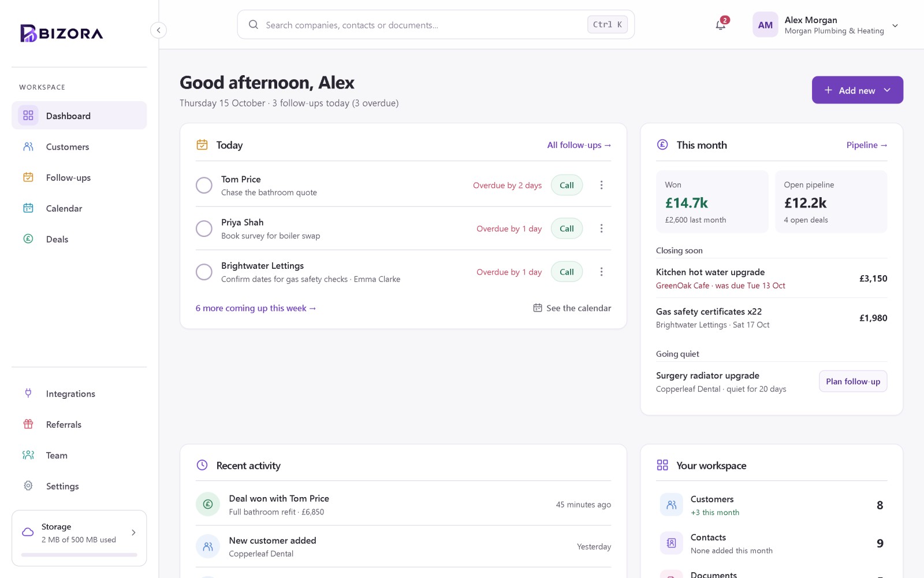Open Dashboard in the sidebar
The image size is (924, 578).
pos(79,116)
